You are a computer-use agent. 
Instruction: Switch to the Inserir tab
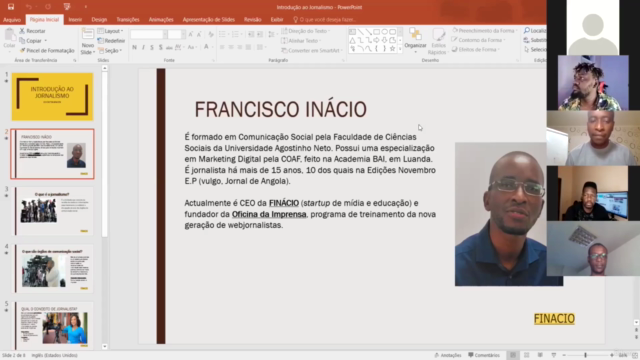tap(75, 20)
